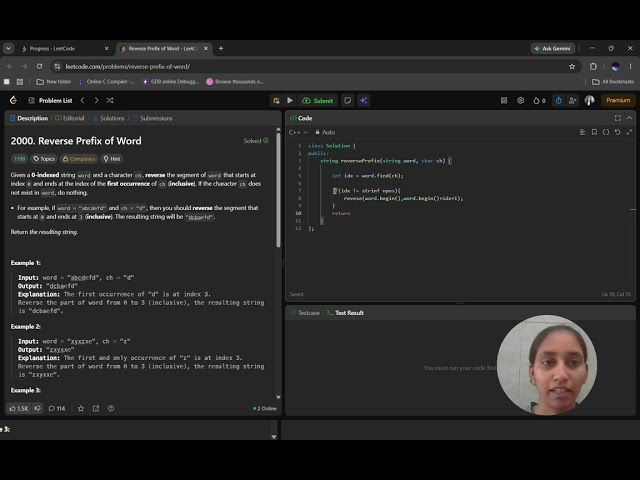
Task: Expand editor with diagonal arrows icon
Action: pos(629,132)
